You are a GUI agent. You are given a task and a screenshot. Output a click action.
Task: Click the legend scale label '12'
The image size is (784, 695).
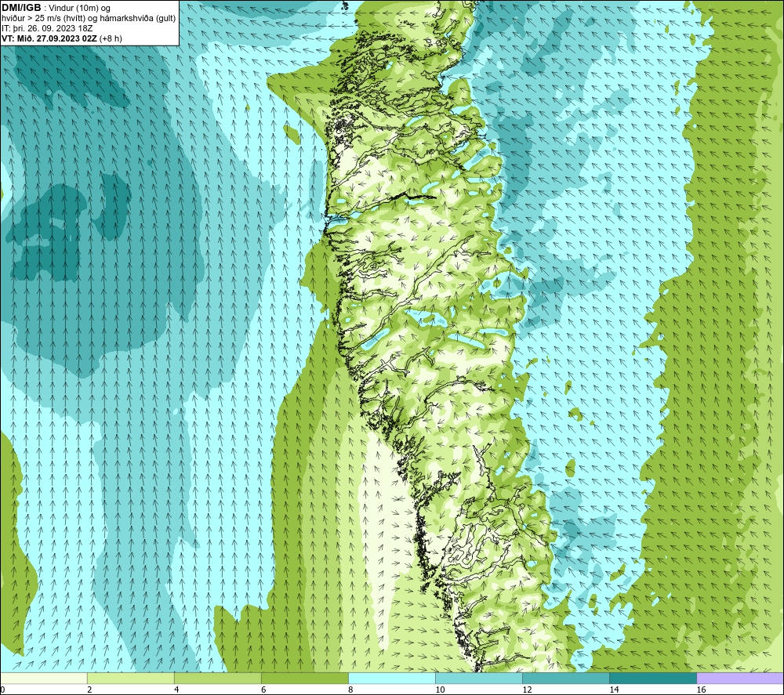click(527, 690)
